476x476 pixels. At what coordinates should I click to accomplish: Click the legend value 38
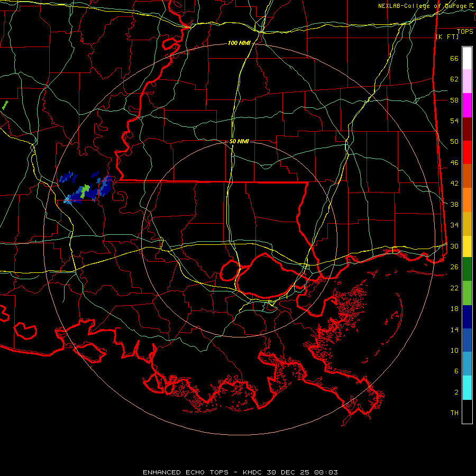(454, 204)
